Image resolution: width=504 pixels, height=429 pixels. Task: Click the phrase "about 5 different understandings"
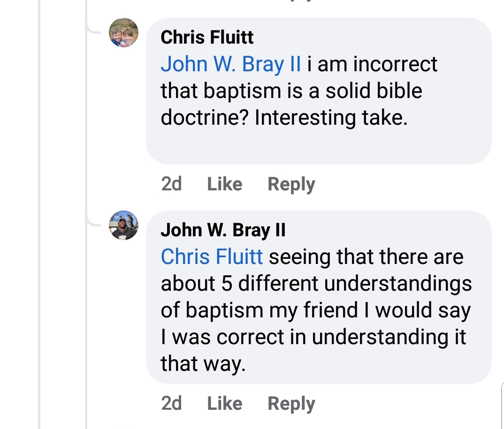pos(316,284)
